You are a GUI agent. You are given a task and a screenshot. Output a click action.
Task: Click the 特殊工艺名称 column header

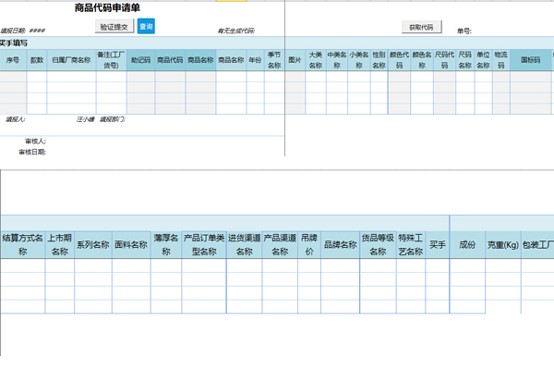pyautogui.click(x=411, y=245)
